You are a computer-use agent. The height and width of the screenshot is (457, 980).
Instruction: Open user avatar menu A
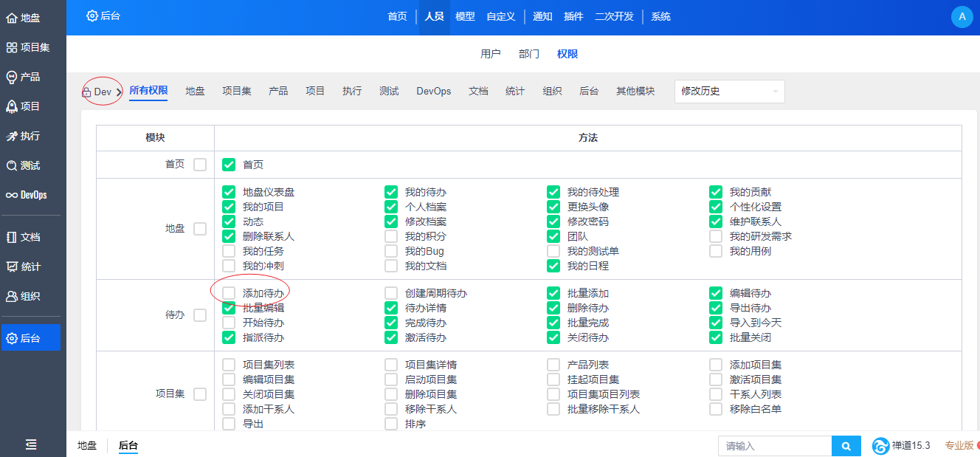click(962, 16)
